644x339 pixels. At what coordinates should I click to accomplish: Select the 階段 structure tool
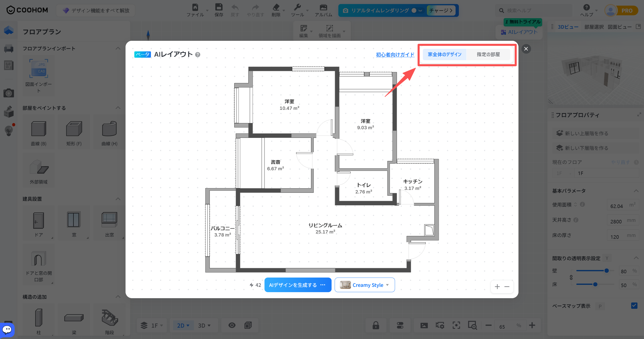tap(109, 320)
